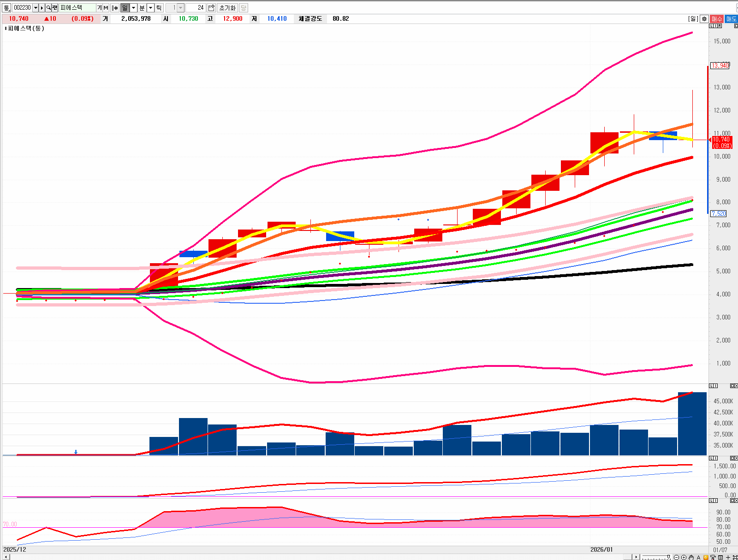Toggle the crosshair plus icon
Image resolution: width=738 pixels, height=560 pixels.
point(728,557)
